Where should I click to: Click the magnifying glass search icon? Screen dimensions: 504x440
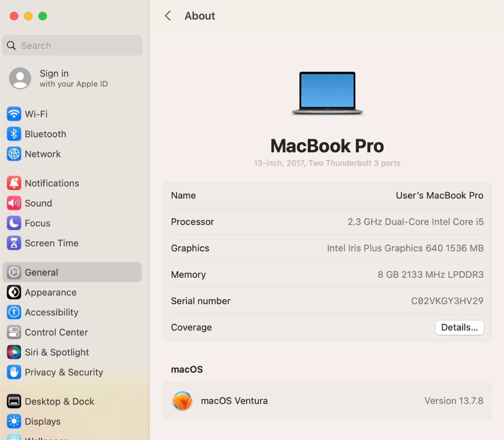coord(11,45)
